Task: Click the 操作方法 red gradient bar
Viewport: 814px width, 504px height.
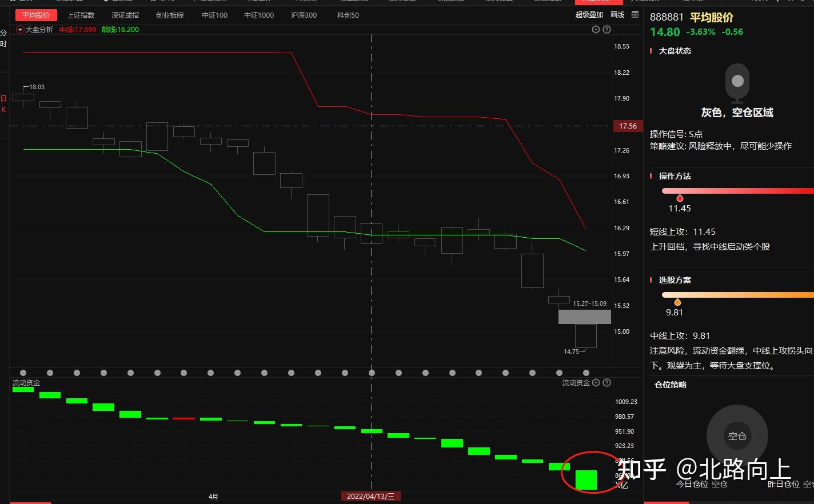Action: click(737, 191)
